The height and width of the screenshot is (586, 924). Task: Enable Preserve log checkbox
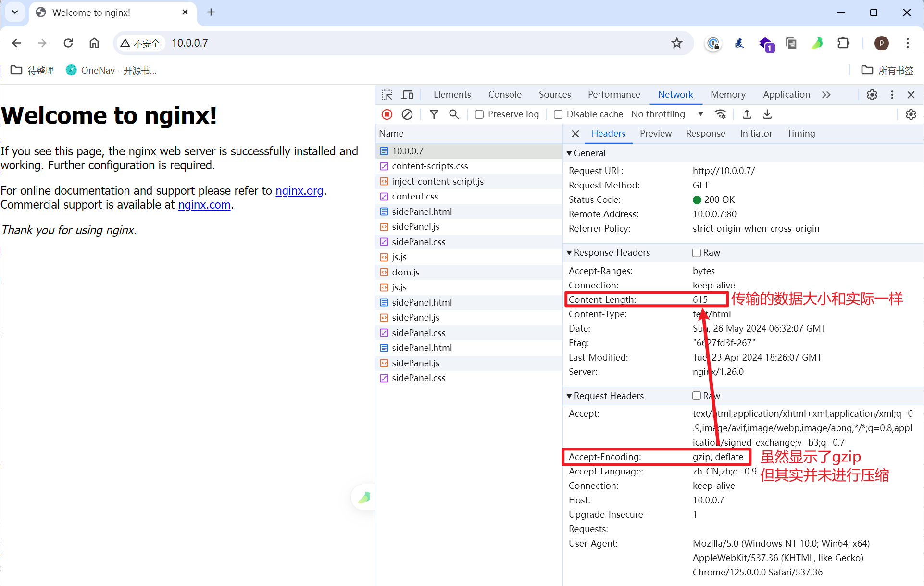[479, 114]
